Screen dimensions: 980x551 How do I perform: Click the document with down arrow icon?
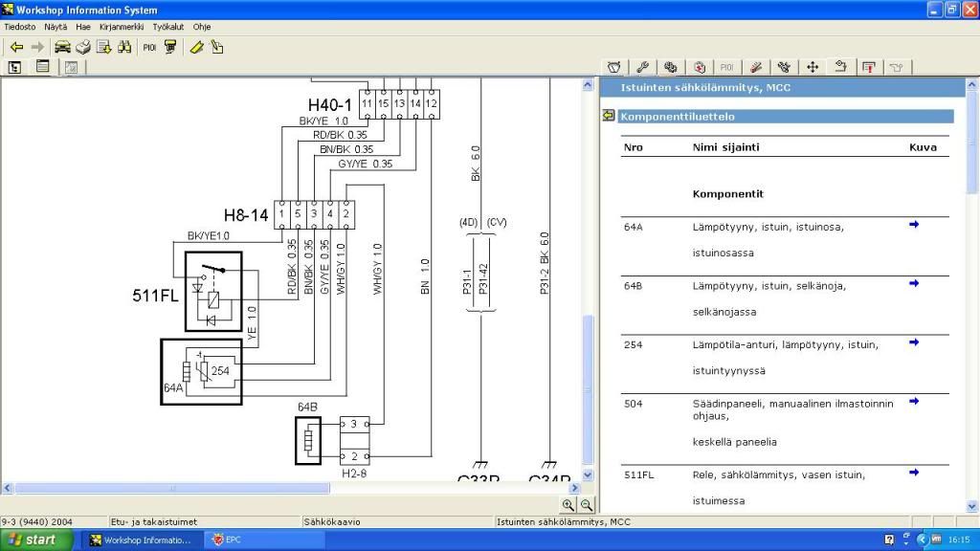pyautogui.click(x=103, y=47)
